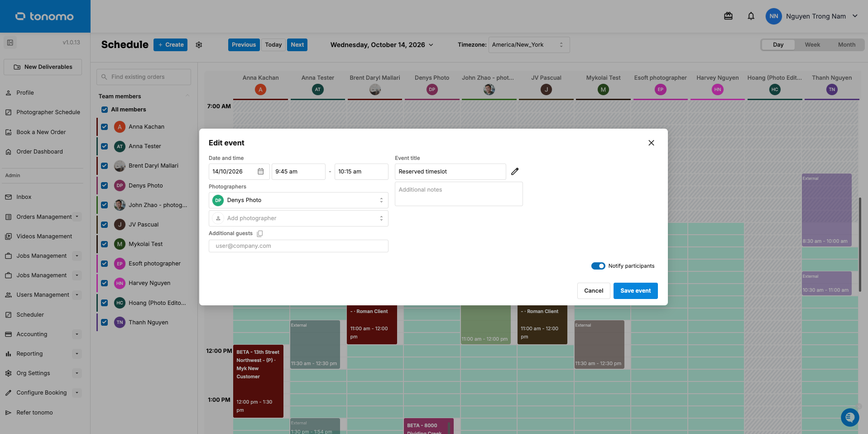Viewport: 868px width, 434px height.
Task: Switch to Week view tab
Action: (x=812, y=45)
